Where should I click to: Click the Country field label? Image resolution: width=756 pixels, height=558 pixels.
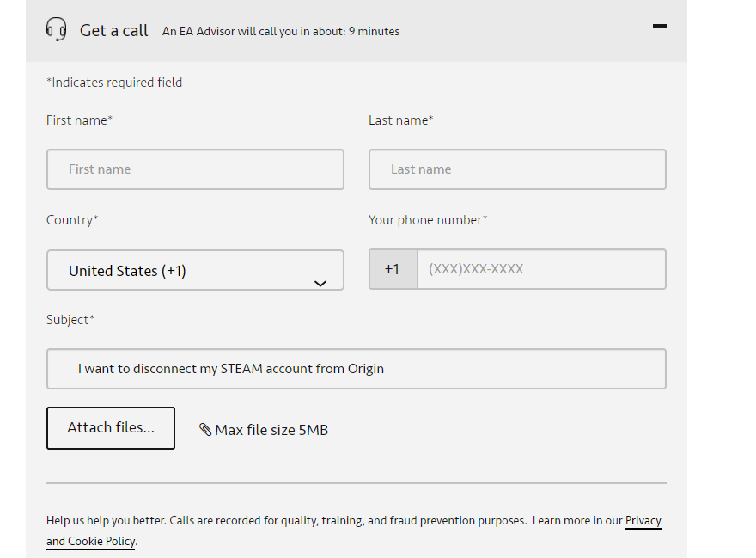[72, 220]
